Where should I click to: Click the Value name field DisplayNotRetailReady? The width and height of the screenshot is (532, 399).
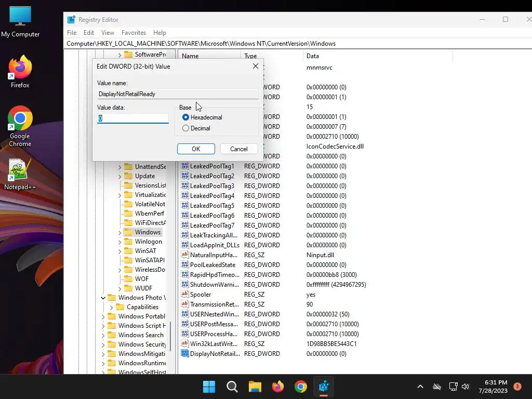point(178,94)
